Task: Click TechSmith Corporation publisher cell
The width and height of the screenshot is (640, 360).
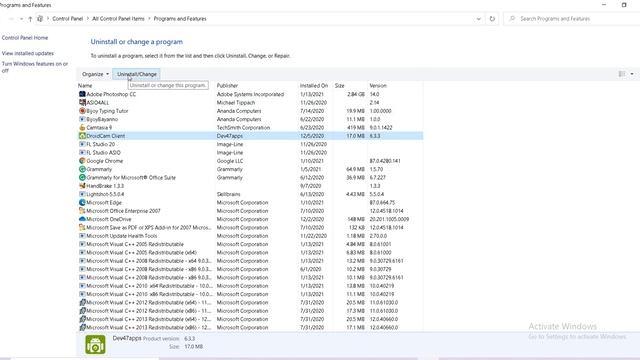Action: coord(243,128)
